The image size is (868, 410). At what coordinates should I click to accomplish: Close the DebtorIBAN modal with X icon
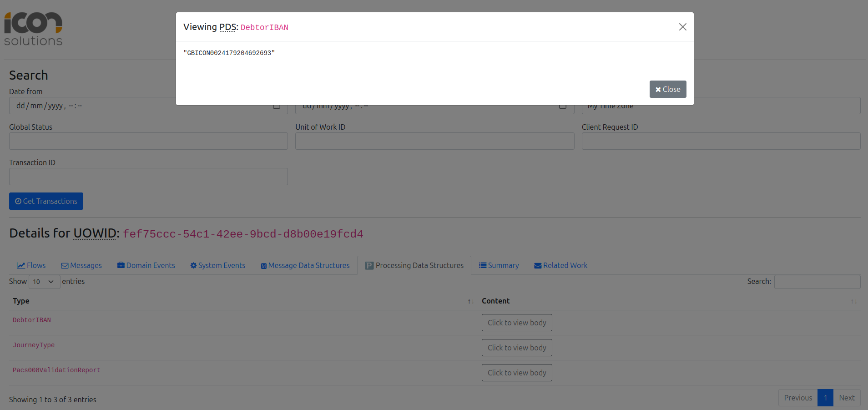tap(682, 27)
